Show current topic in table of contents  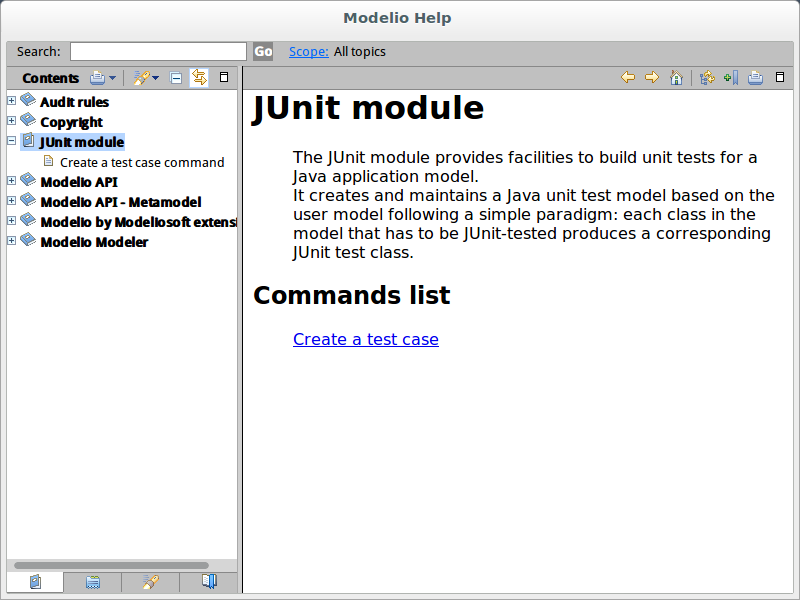(x=707, y=78)
